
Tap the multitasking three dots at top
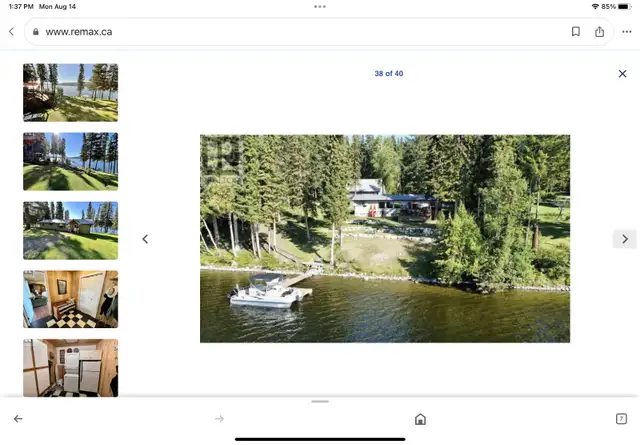(320, 7)
